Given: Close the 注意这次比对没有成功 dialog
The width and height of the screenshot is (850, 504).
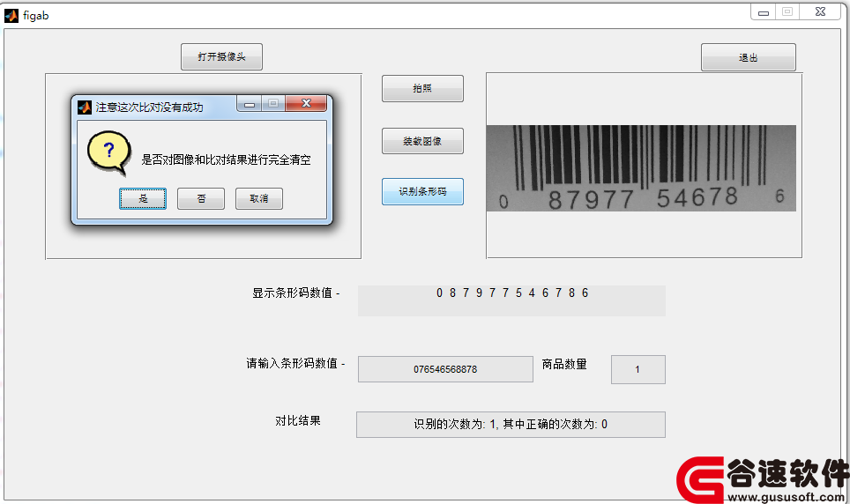Looking at the screenshot, I should coord(306,103).
